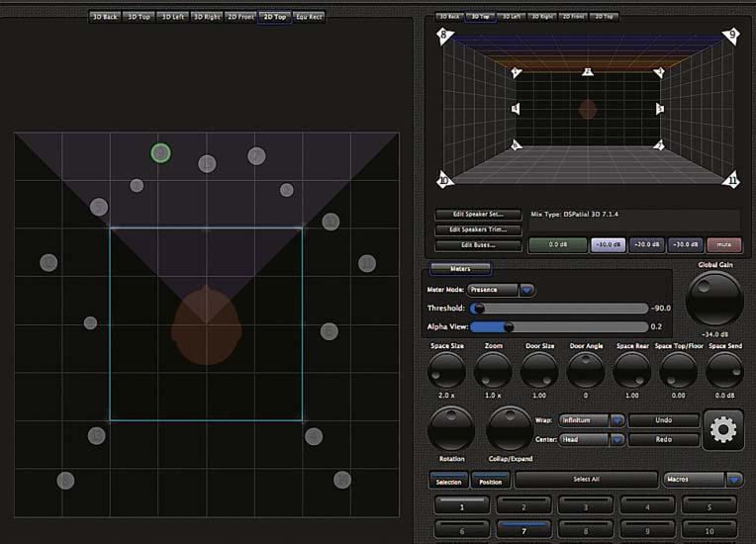
Task: Toggle the mute button
Action: coord(723,244)
